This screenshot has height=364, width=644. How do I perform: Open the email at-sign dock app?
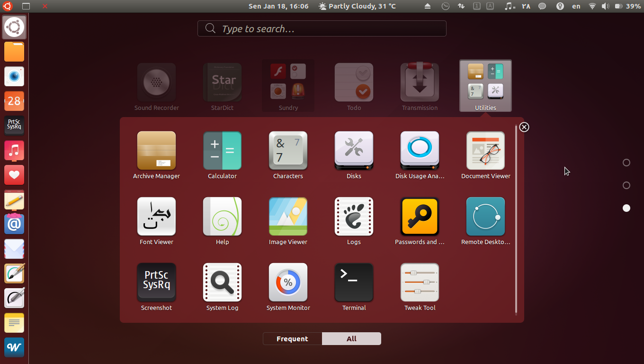tap(14, 224)
